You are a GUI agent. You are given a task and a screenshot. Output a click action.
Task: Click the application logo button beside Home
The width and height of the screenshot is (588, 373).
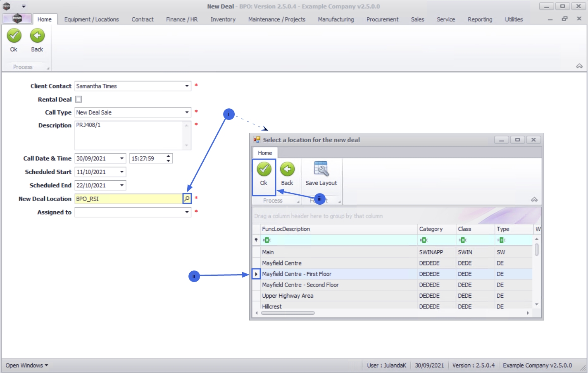(x=17, y=19)
